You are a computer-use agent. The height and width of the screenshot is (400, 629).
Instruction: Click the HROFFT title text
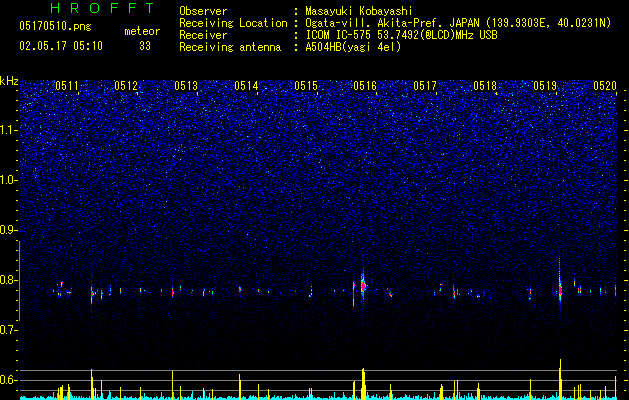click(102, 8)
